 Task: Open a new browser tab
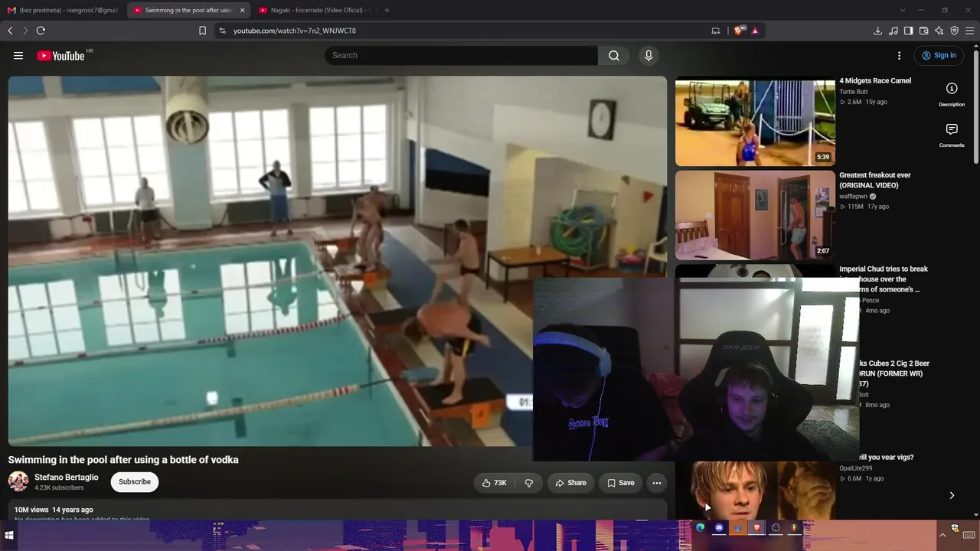click(x=387, y=10)
